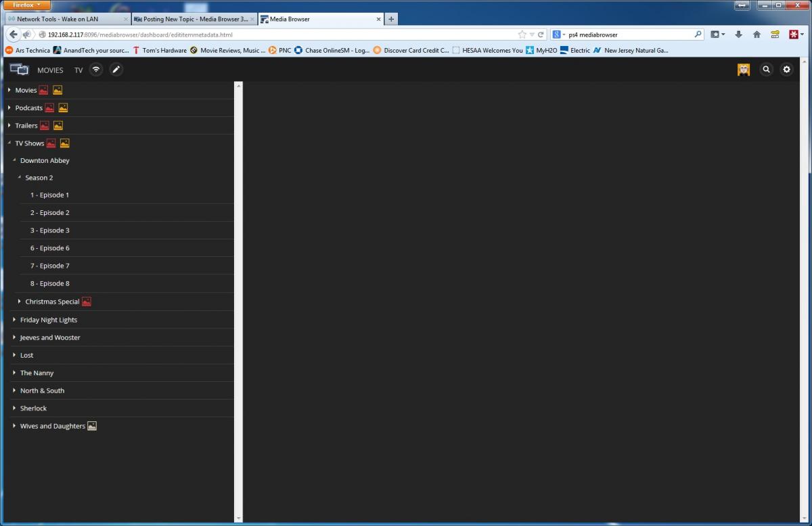Click the orange image icon beside Movies

pos(58,90)
